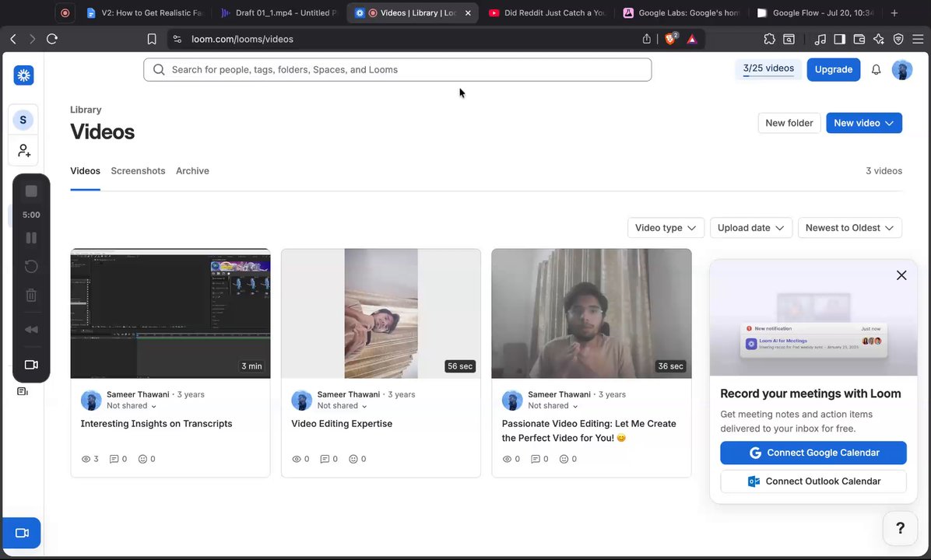Click the Leo AI sparkle icon

pos(879,39)
